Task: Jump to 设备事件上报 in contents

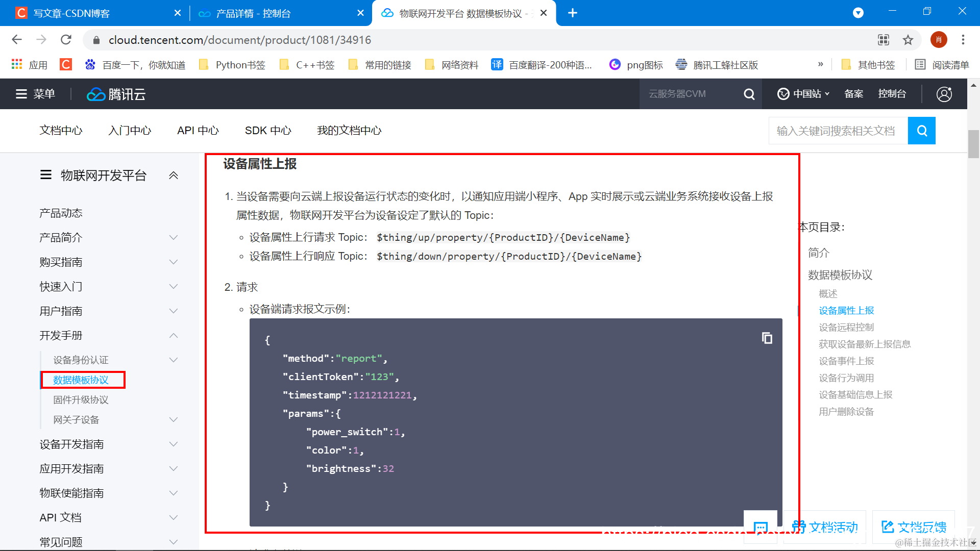Action: pyautogui.click(x=846, y=361)
